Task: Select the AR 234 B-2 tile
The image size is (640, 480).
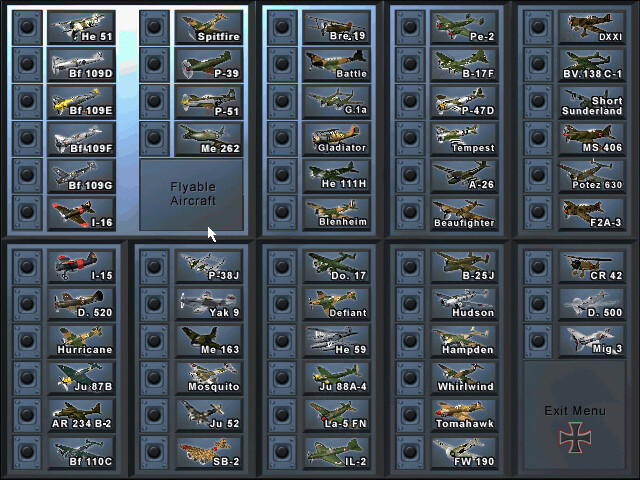Action: click(81, 415)
